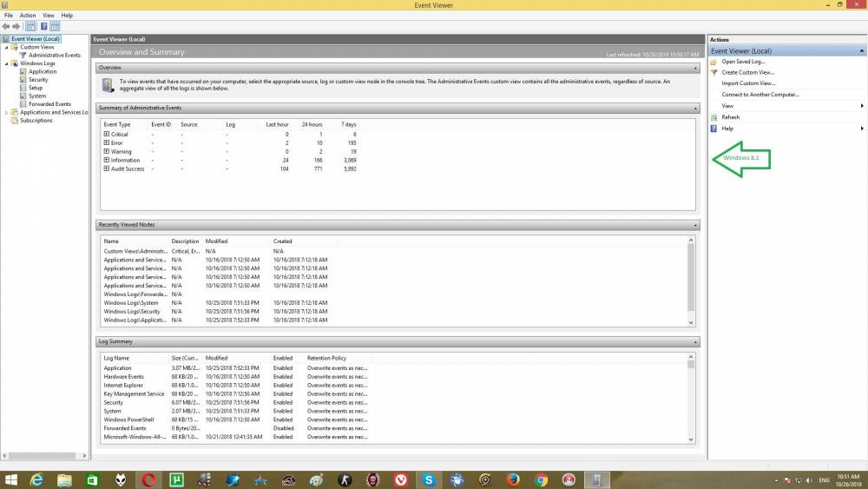Open the Setup log in the tree
Screen dimensions: 868x489
pyautogui.click(x=36, y=88)
